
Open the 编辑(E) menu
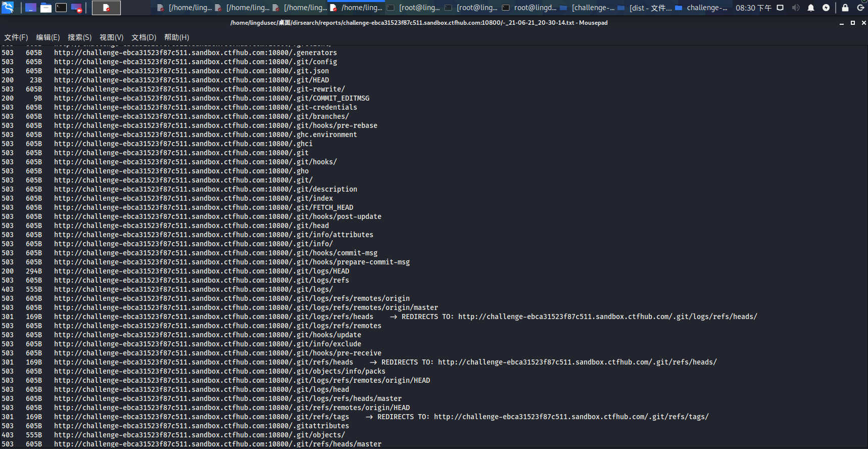48,37
